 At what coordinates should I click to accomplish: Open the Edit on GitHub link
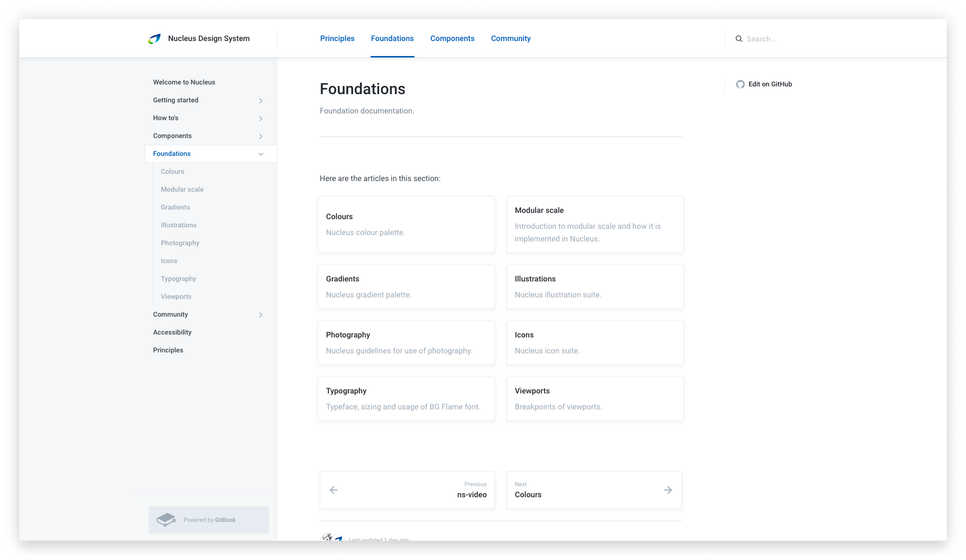tap(770, 84)
